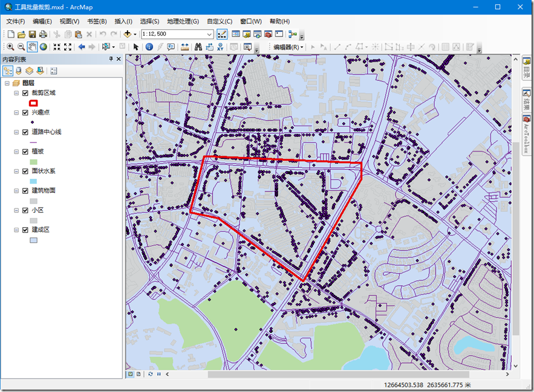This screenshot has height=392, width=534.
Task: Open the 地理处理(G) menu
Action: point(183,21)
